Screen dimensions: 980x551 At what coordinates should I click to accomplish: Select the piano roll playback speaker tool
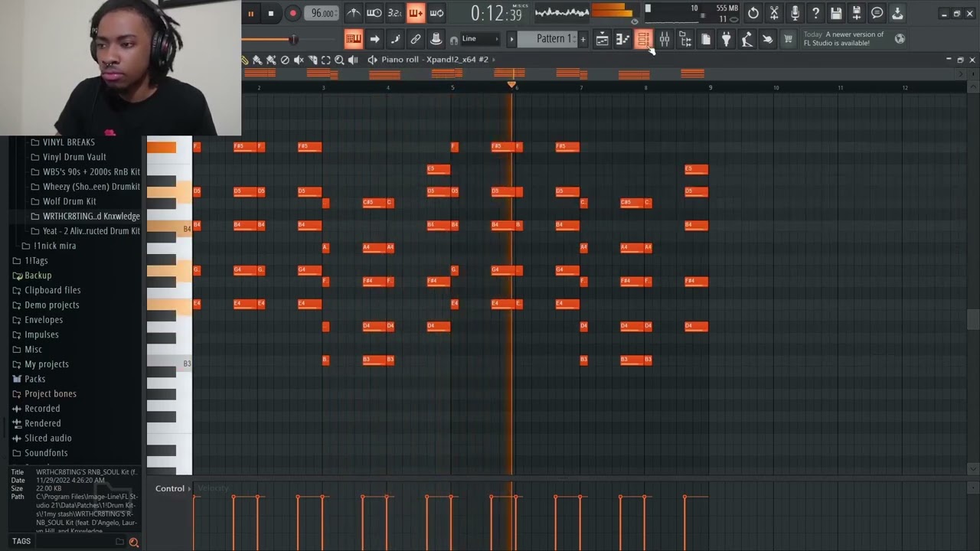pyautogui.click(x=353, y=60)
